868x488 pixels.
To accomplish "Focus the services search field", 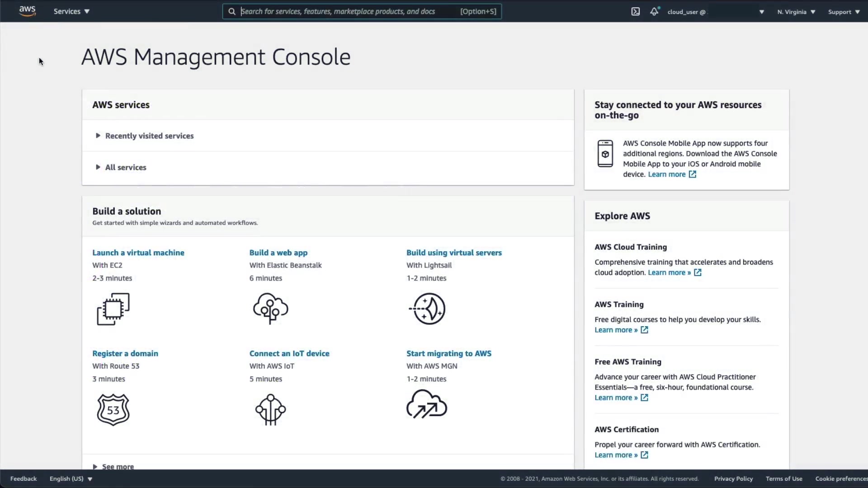I will (x=348, y=11).
